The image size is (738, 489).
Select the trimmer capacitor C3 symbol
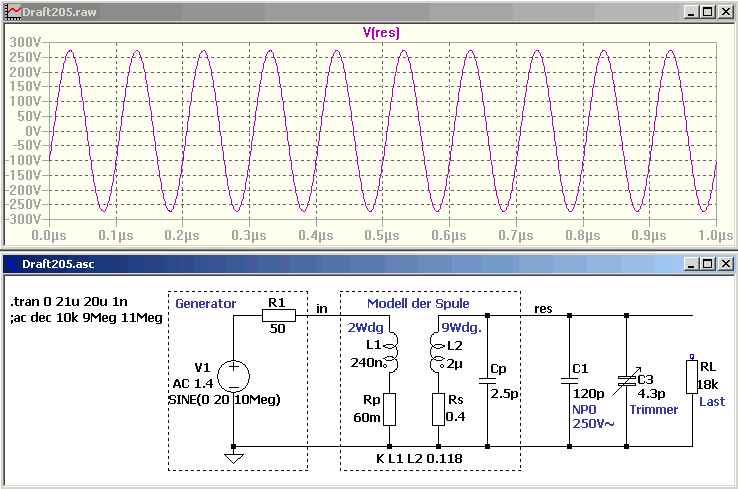pyautogui.click(x=626, y=381)
